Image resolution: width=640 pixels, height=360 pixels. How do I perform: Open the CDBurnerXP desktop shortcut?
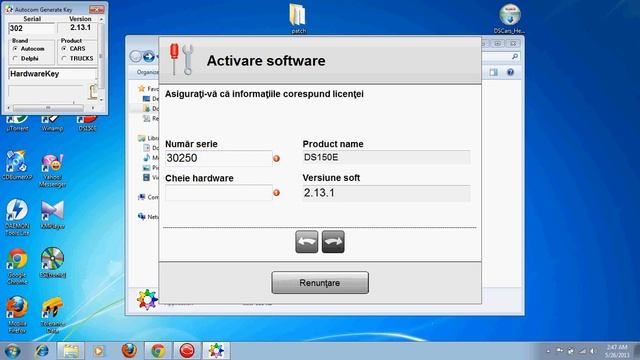(17, 165)
